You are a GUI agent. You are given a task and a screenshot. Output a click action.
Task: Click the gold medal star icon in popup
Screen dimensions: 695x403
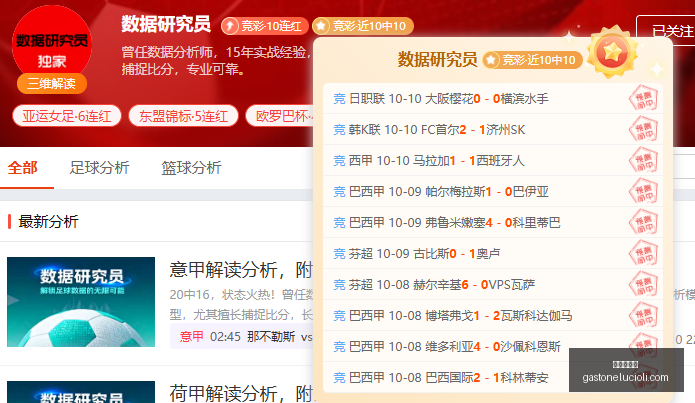click(613, 52)
